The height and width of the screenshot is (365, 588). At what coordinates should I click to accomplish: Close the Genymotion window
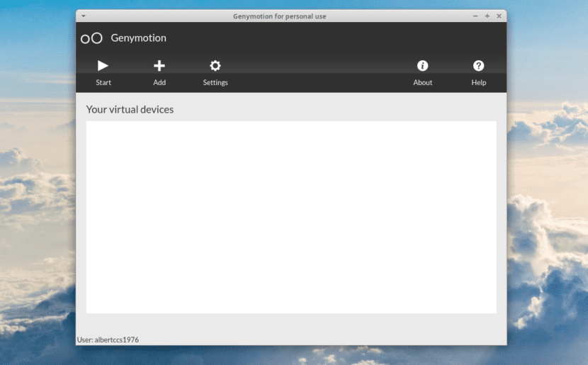pyautogui.click(x=499, y=16)
